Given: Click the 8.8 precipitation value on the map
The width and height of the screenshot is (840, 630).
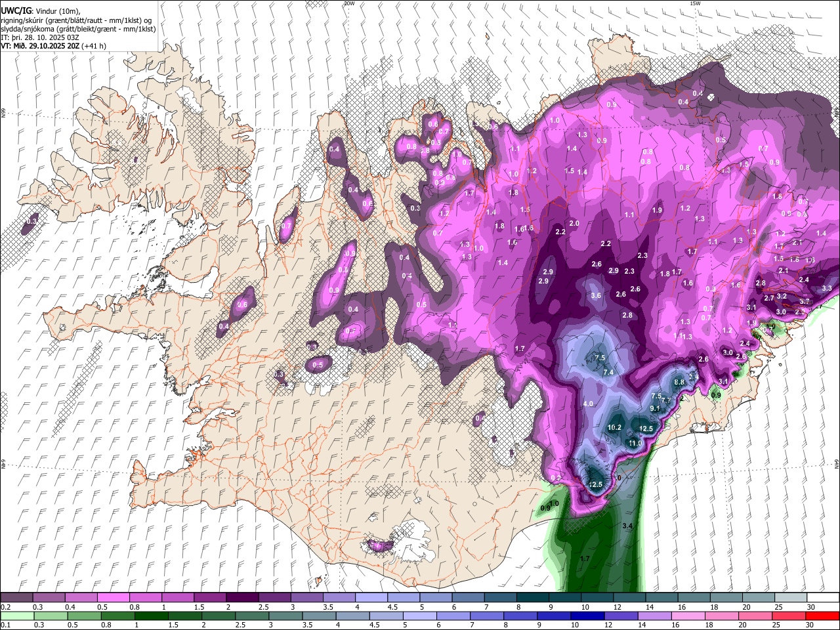Looking at the screenshot, I should (x=679, y=382).
